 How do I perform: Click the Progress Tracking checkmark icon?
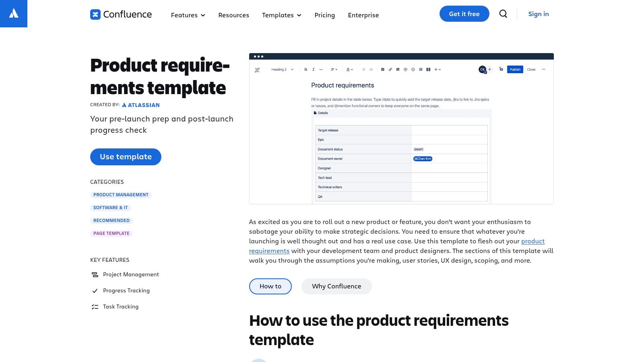coord(95,291)
